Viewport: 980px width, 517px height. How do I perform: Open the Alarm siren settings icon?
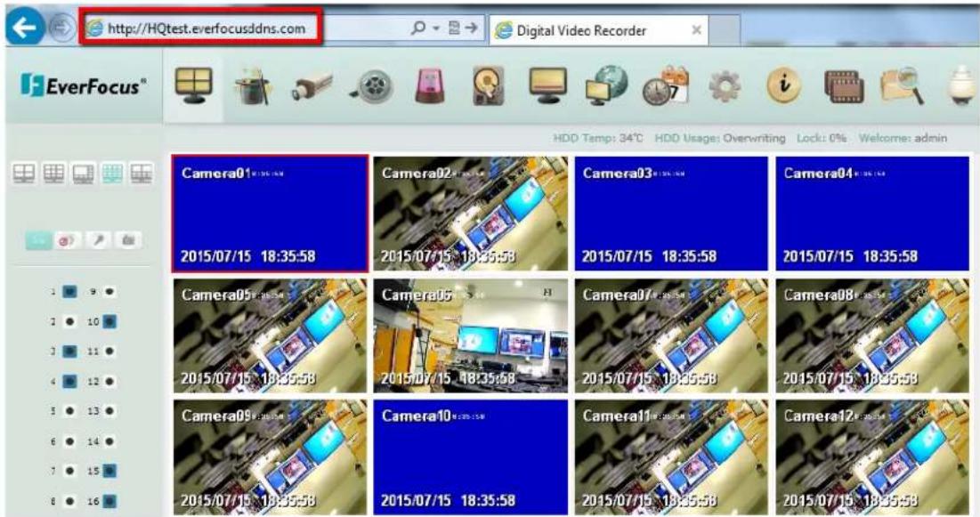coord(431,86)
